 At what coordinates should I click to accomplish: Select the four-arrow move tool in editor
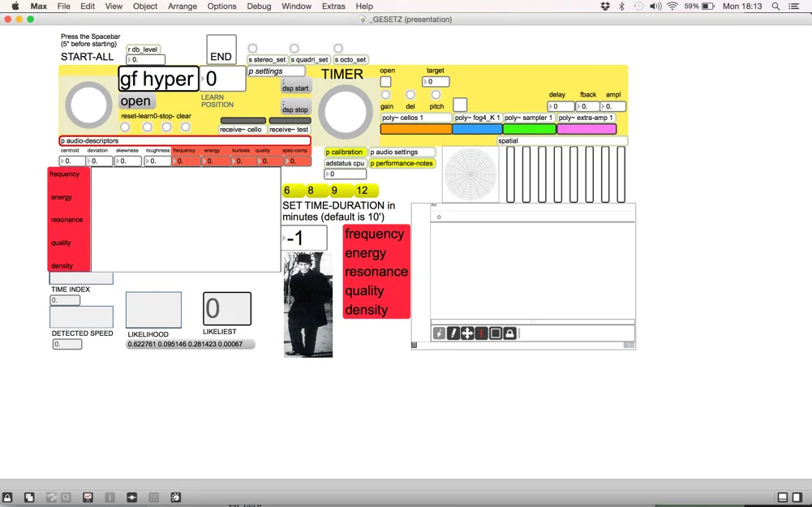(x=467, y=333)
